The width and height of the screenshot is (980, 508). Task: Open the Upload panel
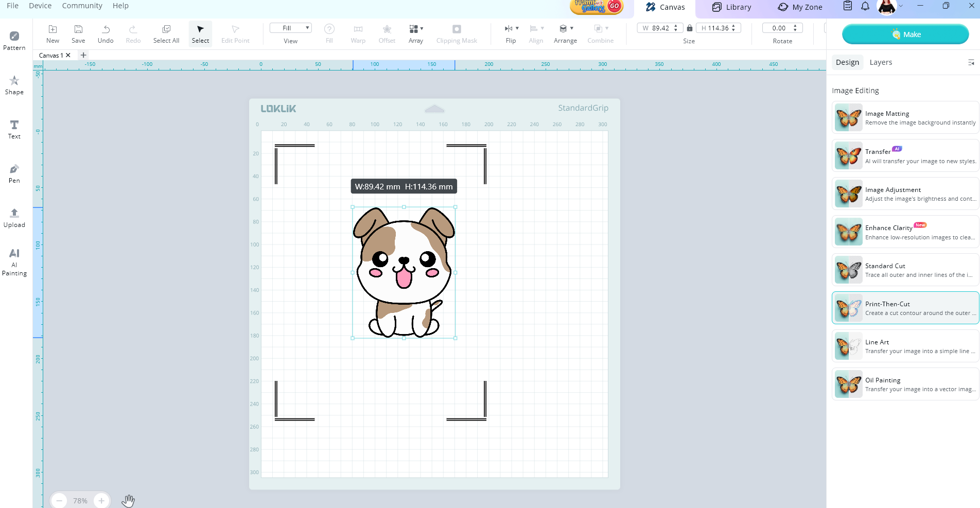pos(14,218)
